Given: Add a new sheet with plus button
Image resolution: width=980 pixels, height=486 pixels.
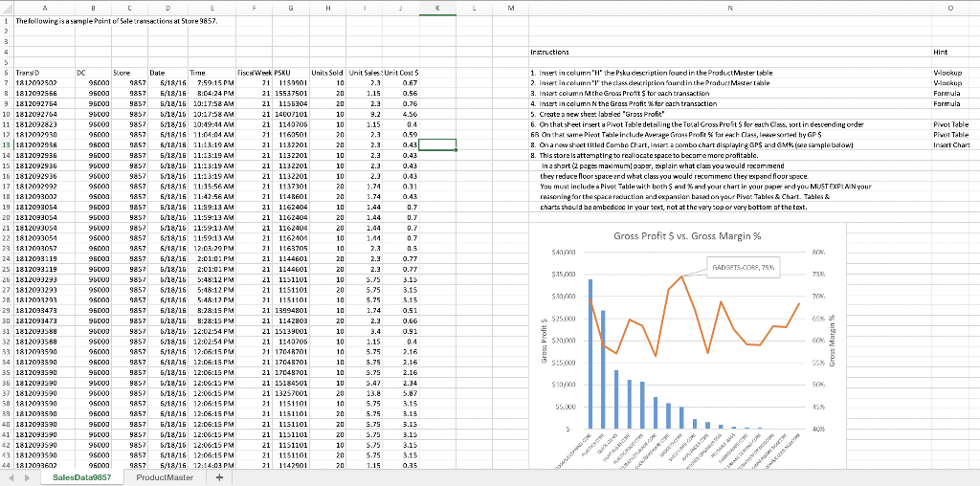Looking at the screenshot, I should pyautogui.click(x=219, y=477).
